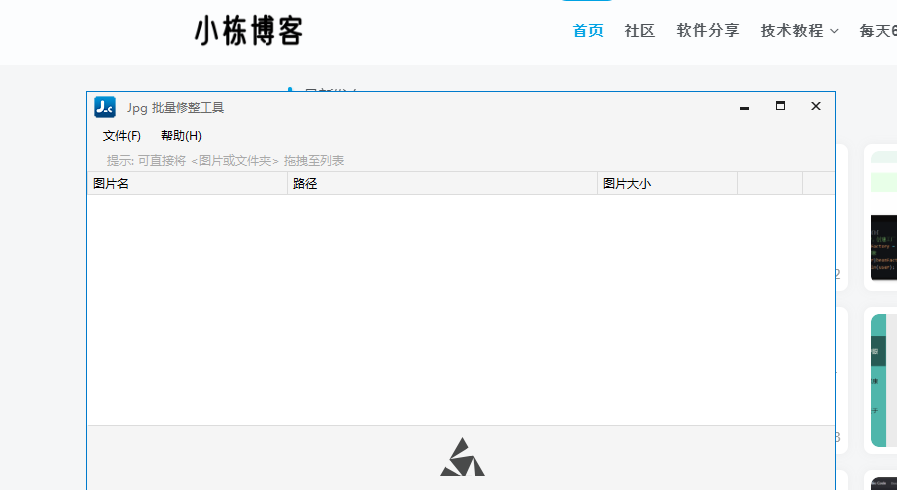Sort list by 图片大小 column header
The image size is (897, 490).
pos(668,184)
